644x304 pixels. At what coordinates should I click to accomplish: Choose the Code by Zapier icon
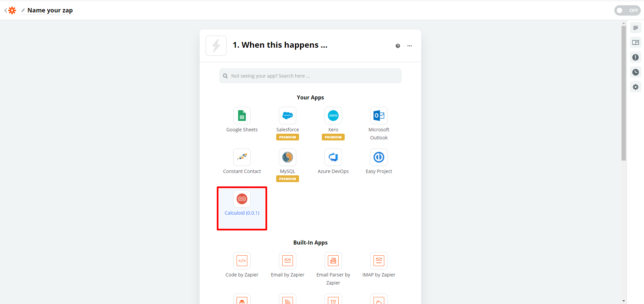[242, 261]
